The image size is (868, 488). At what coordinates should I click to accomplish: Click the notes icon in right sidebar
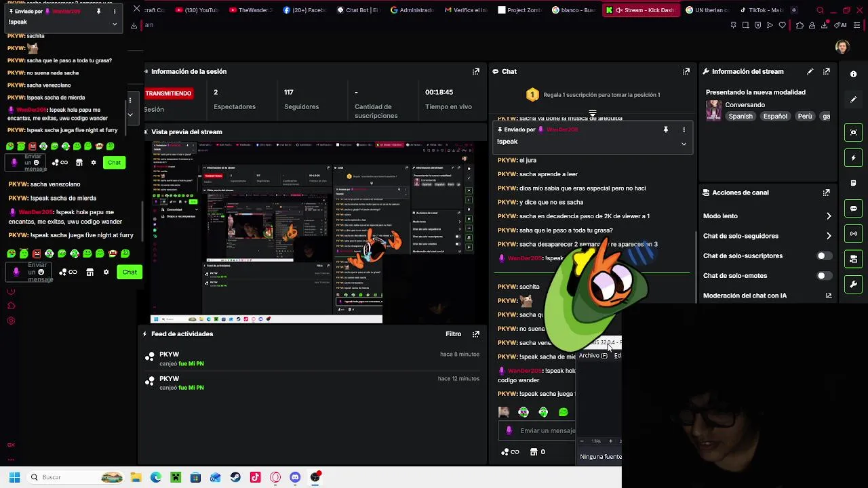coord(854,183)
